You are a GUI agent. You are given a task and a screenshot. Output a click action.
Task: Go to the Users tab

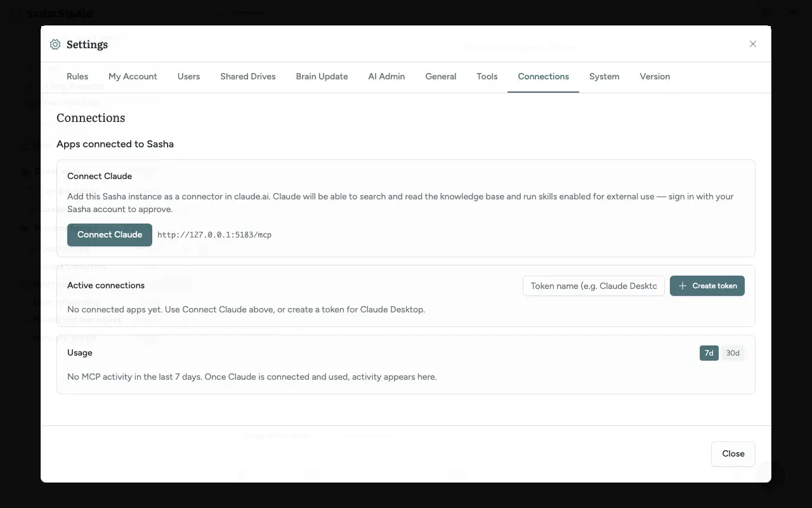(188, 76)
